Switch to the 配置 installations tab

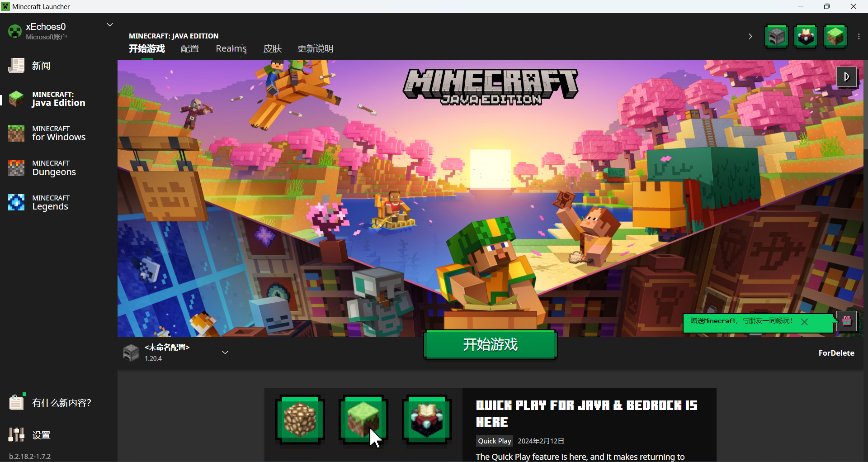[190, 48]
